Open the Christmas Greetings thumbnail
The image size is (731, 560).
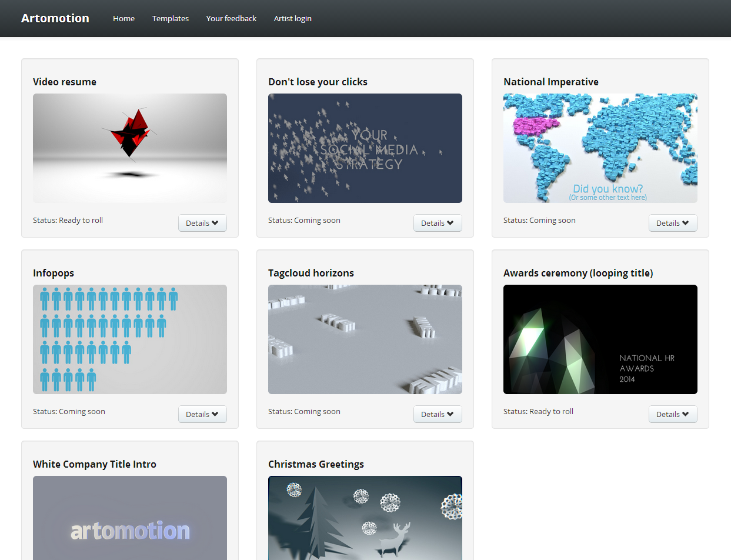pyautogui.click(x=365, y=518)
